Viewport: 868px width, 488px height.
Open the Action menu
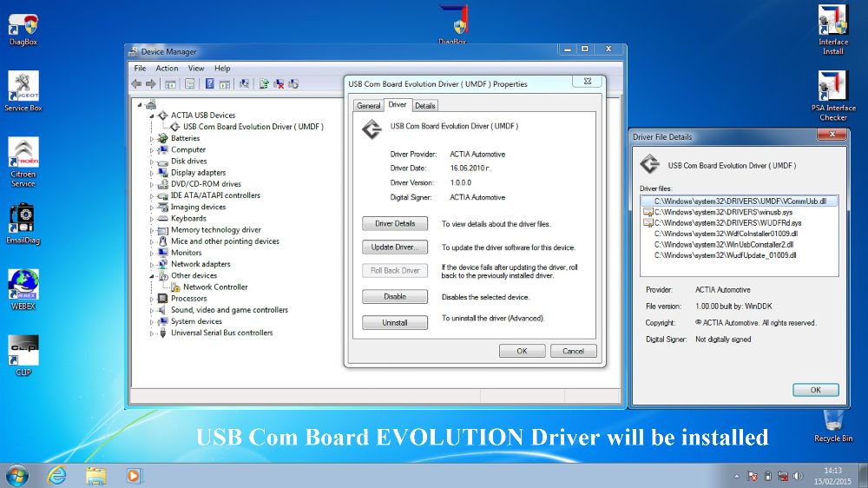click(167, 68)
